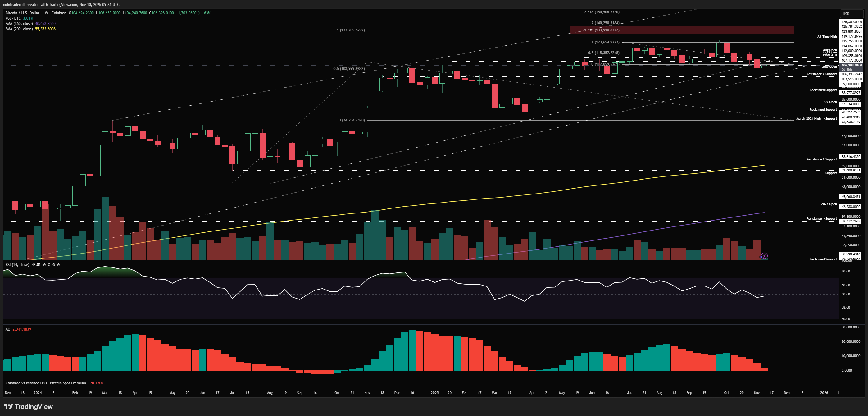Select the SMA (200, close) indicator legend
868x416 pixels.
click(19, 29)
